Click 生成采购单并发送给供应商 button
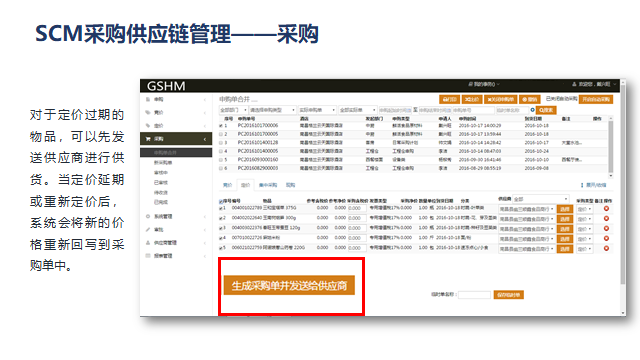Image resolution: width=640 pixels, height=360 pixels. click(289, 285)
